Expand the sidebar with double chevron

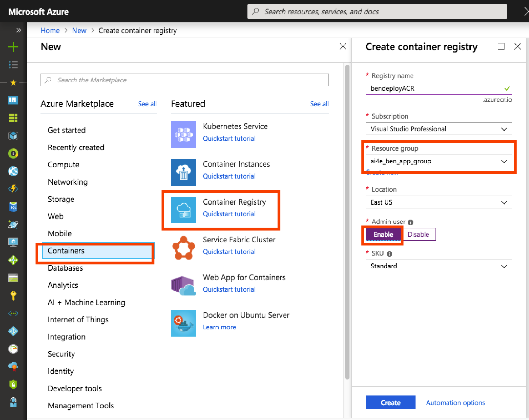tap(18, 30)
